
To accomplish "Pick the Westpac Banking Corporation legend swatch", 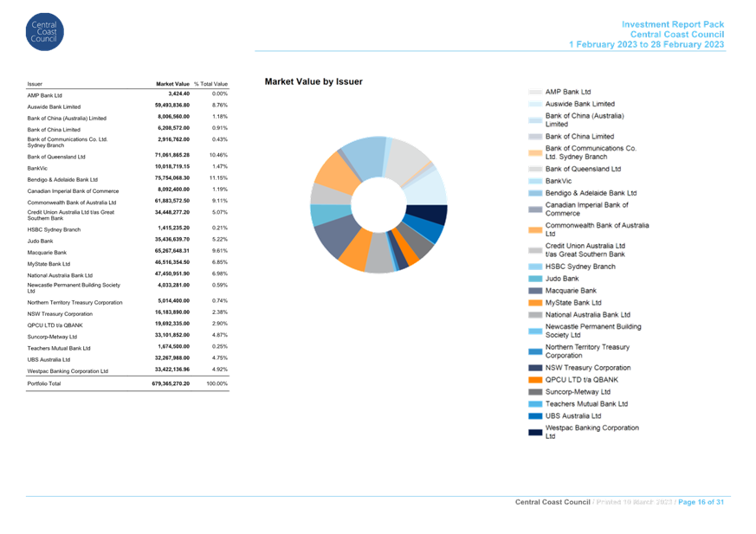I will pyautogui.click(x=535, y=433).
